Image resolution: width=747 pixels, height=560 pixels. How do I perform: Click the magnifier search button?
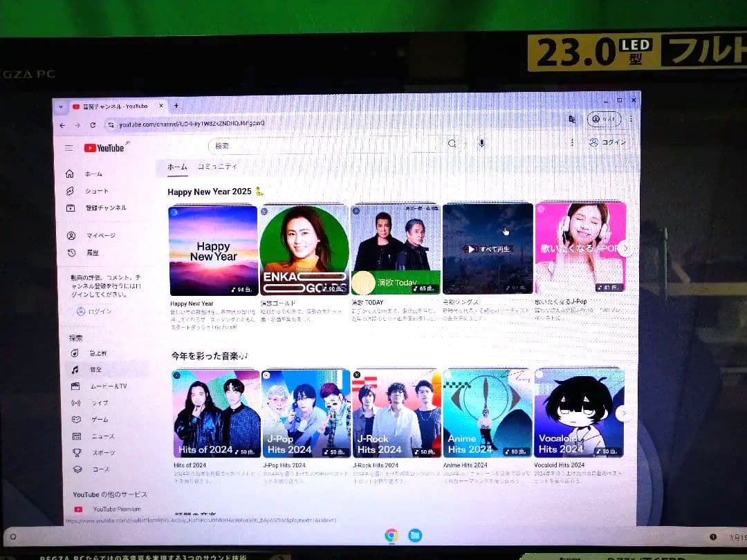[452, 144]
